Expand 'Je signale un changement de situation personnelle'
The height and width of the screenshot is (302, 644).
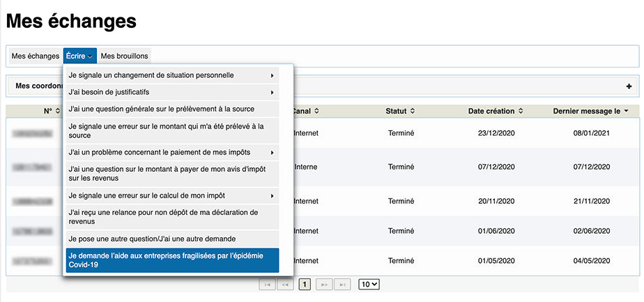171,75
